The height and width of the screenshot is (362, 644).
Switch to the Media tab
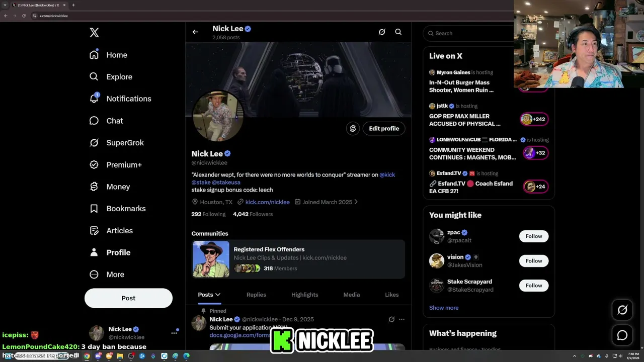(x=351, y=295)
